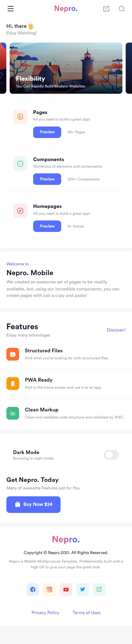The width and height of the screenshot is (132, 644).
Task: Click the Clean Markup folder icon
Action: 13,413
